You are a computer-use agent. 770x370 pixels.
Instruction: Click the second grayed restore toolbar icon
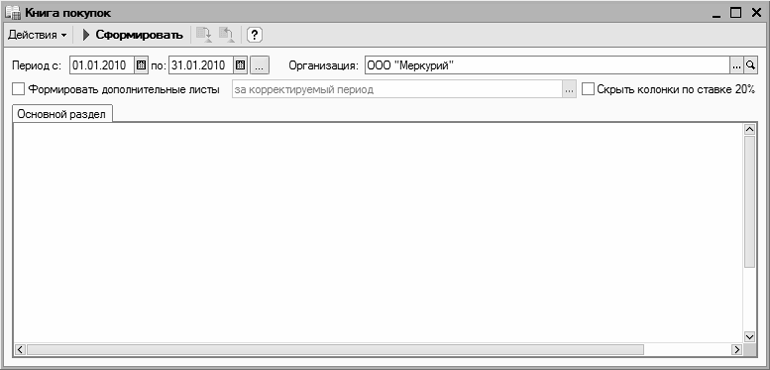(226, 35)
